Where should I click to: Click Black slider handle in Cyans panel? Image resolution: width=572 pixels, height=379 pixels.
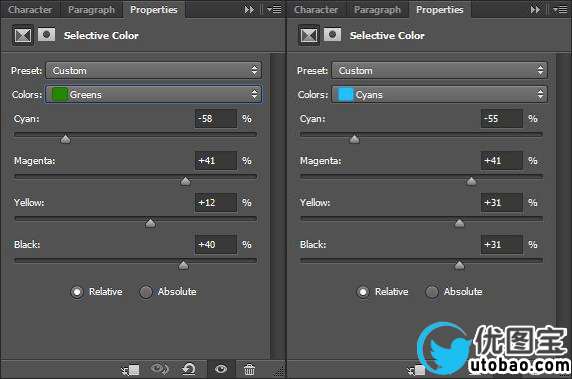459,265
